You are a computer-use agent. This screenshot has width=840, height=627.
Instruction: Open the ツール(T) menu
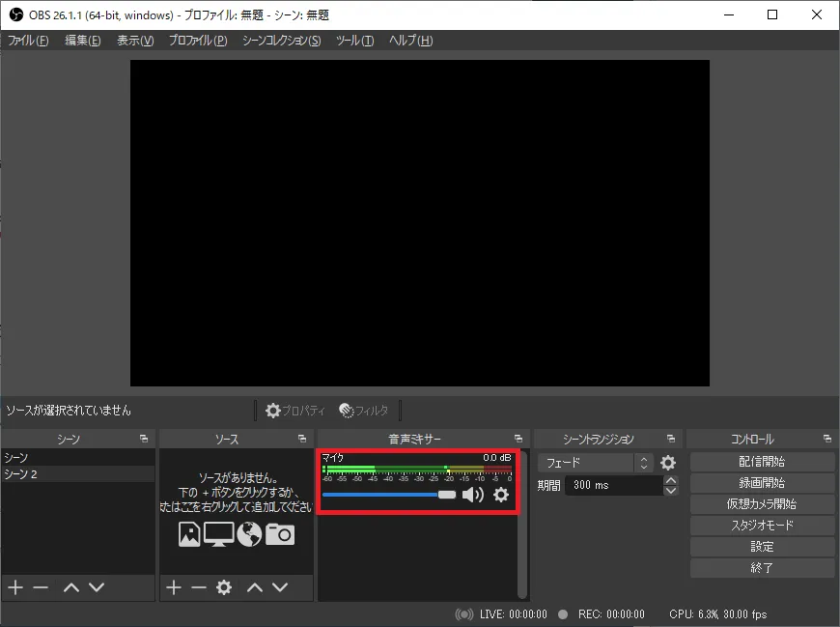[x=354, y=41]
